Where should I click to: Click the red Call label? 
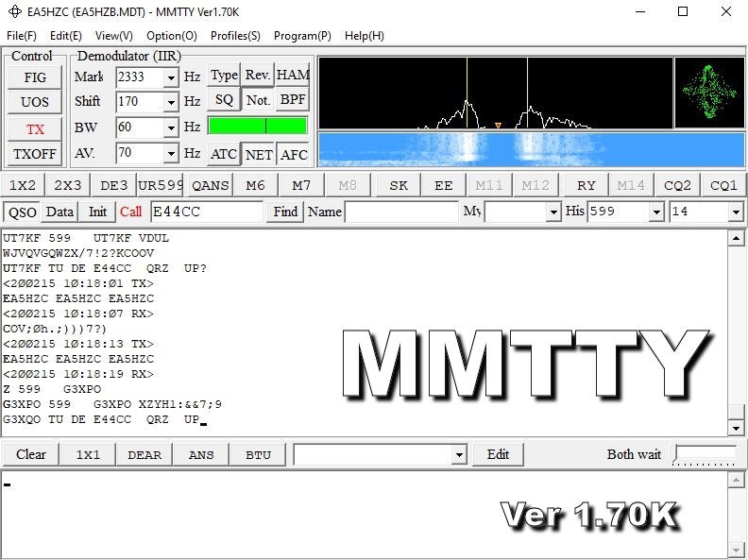coord(130,212)
